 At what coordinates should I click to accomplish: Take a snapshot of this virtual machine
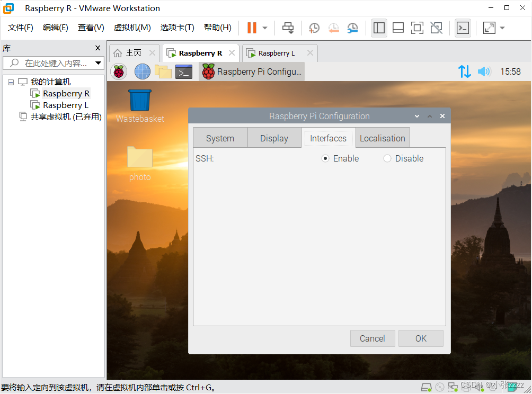coord(314,28)
